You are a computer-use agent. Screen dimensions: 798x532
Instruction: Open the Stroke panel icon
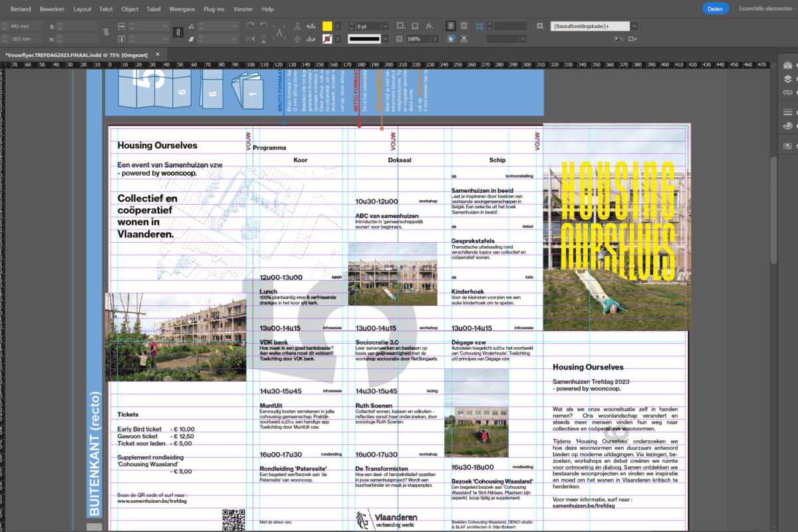pyautogui.click(x=788, y=112)
